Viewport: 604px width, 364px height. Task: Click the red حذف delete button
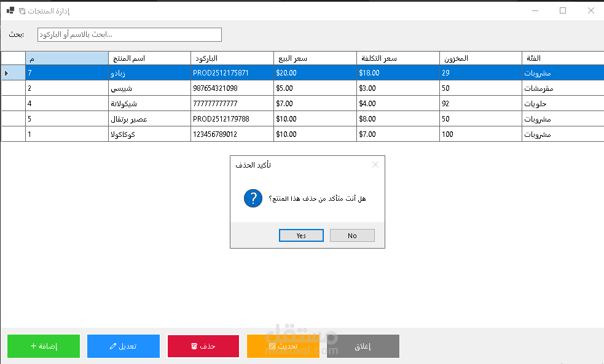(x=203, y=346)
